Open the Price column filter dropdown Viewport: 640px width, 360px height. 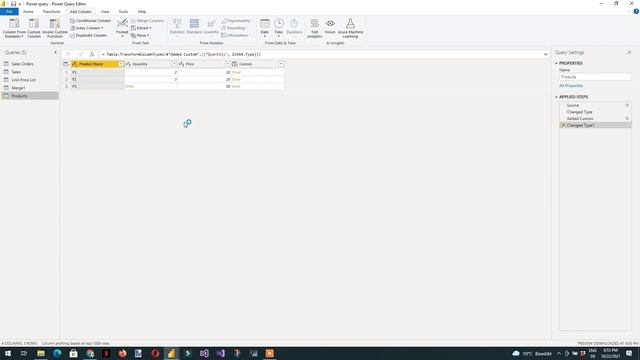click(x=228, y=64)
